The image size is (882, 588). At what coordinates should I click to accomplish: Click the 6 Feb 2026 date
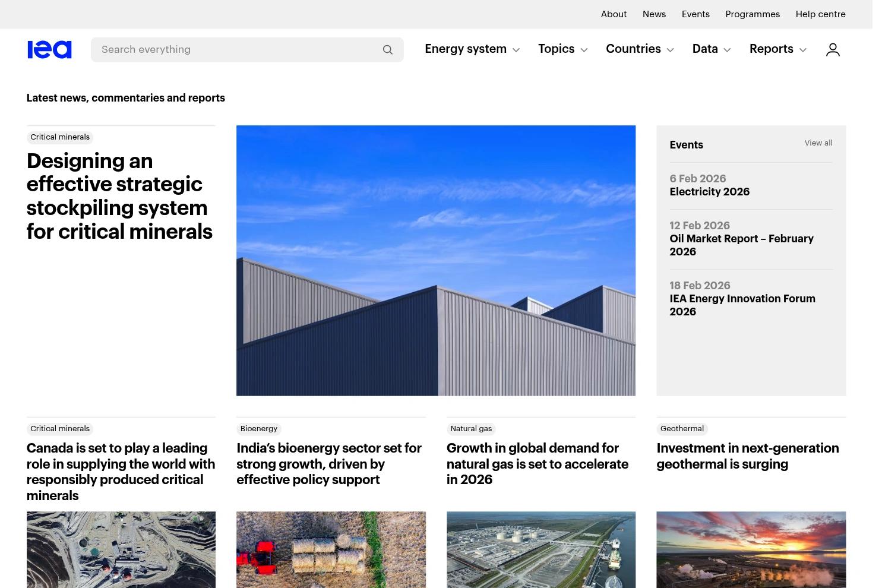[x=698, y=179]
